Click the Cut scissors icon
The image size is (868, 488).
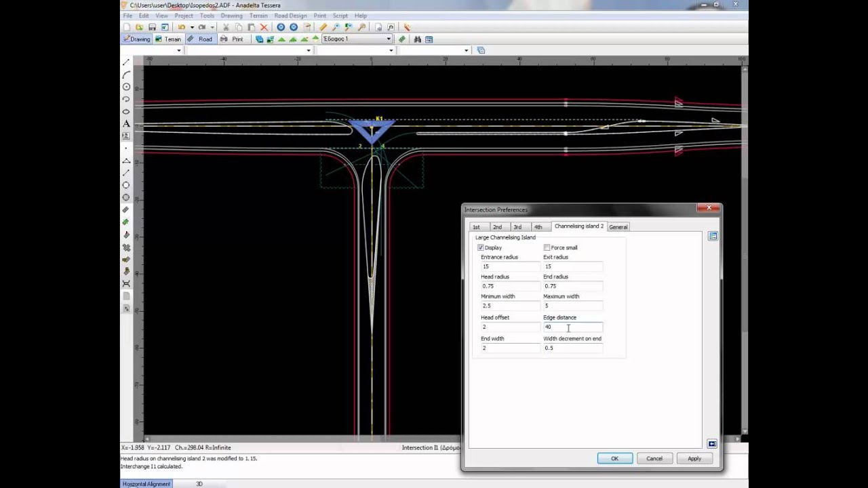226,27
